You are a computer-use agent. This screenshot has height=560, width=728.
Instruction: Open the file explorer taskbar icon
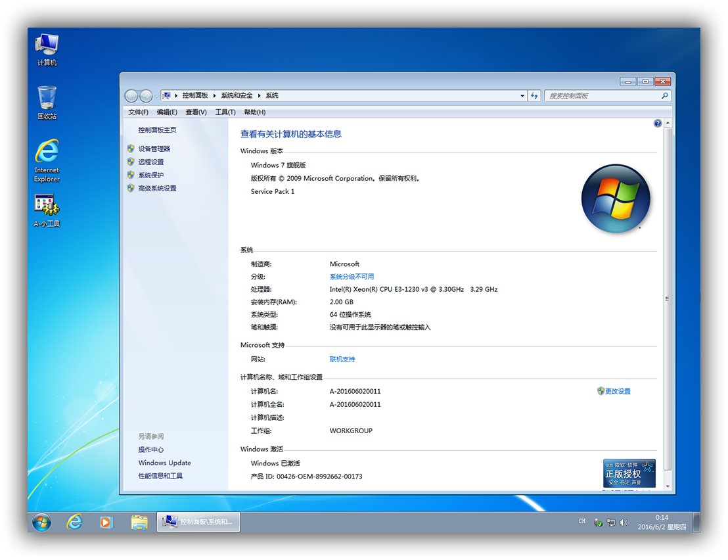point(139,523)
